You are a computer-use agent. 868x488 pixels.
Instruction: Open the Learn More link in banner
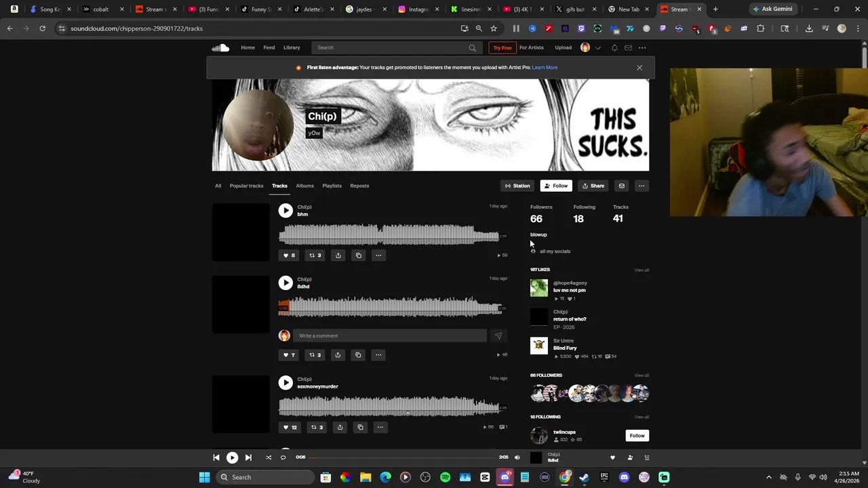[545, 68]
